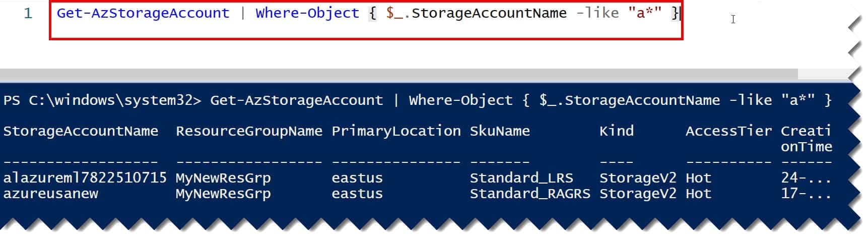Click the -like operator in script editor
The width and height of the screenshot is (868, 238).
597,13
